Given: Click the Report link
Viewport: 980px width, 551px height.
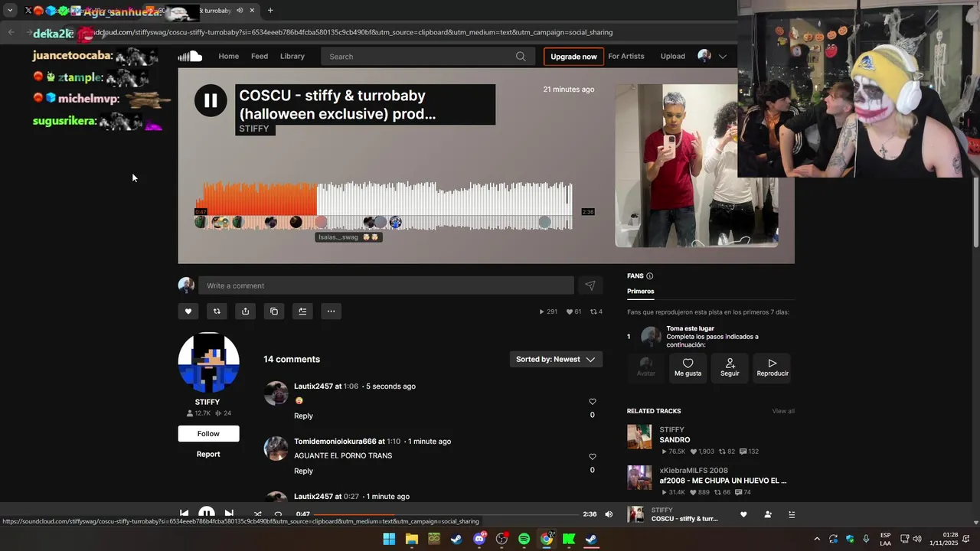Looking at the screenshot, I should 208,454.
